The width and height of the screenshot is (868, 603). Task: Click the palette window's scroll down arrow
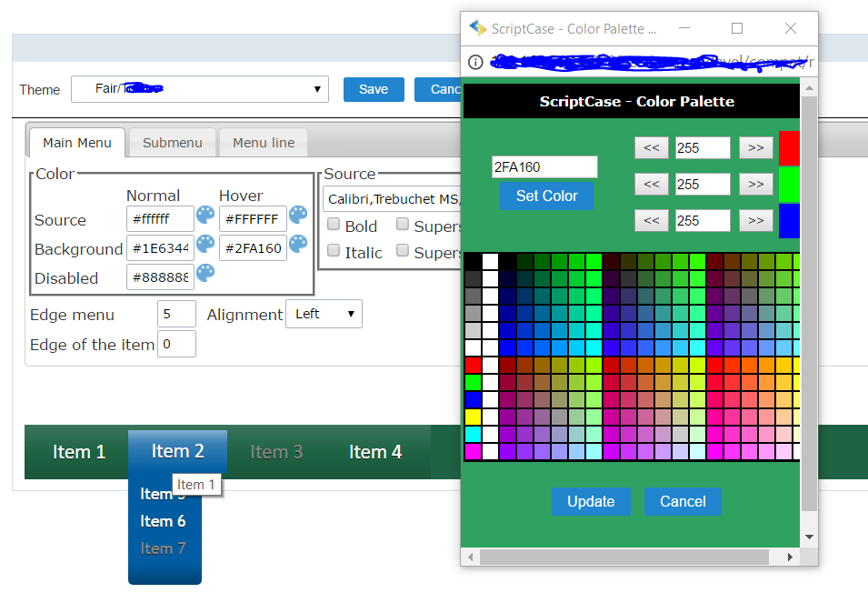[809, 537]
